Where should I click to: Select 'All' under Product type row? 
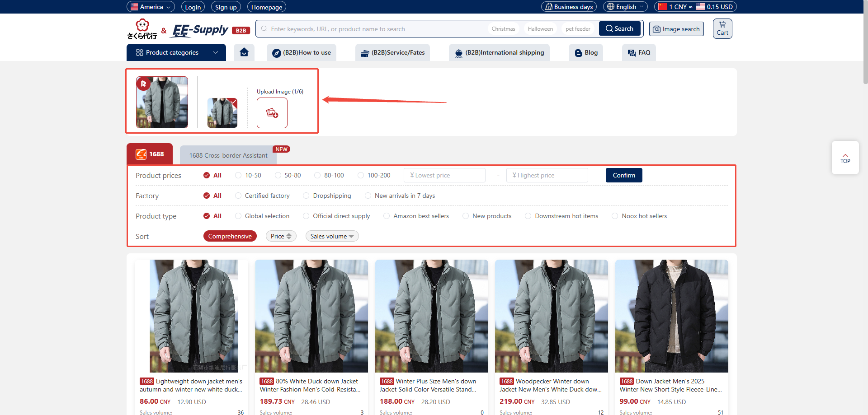[x=212, y=216]
